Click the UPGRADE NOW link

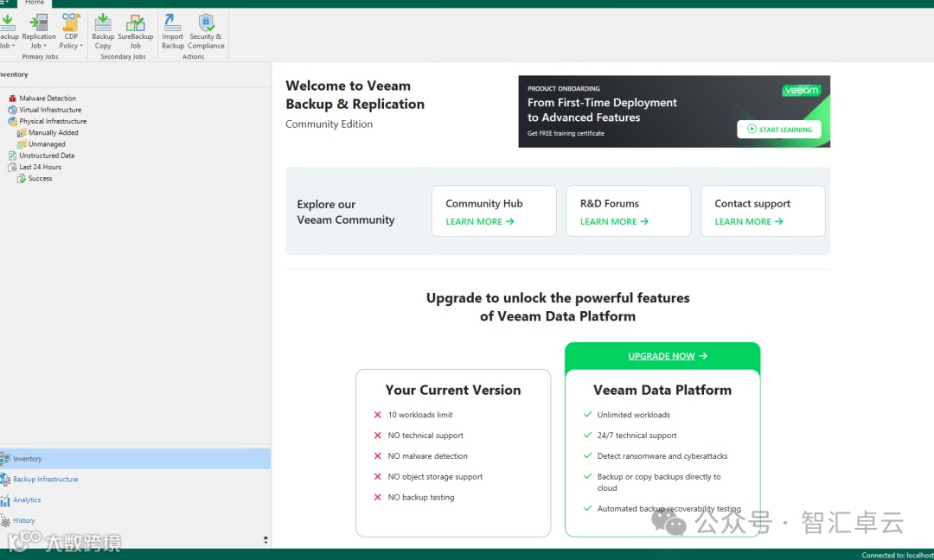tap(667, 356)
